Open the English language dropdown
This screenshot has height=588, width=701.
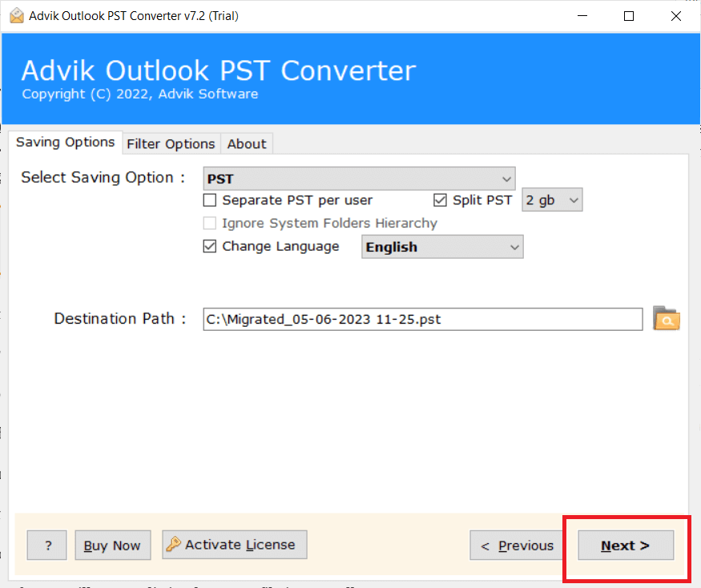(442, 247)
